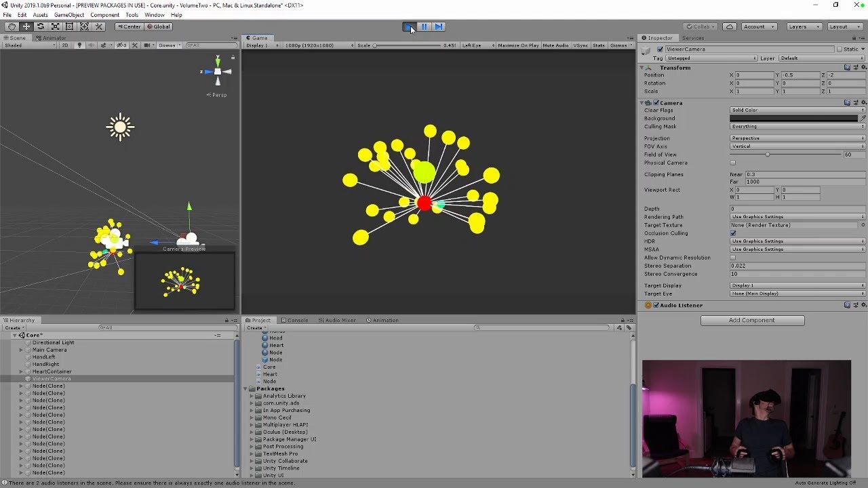Pause the game playback
Screen dimensions: 868x488
pyautogui.click(x=424, y=26)
